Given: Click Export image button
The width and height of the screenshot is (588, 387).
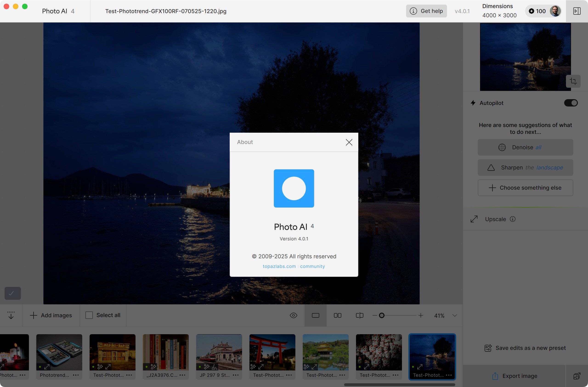Looking at the screenshot, I should [514, 376].
